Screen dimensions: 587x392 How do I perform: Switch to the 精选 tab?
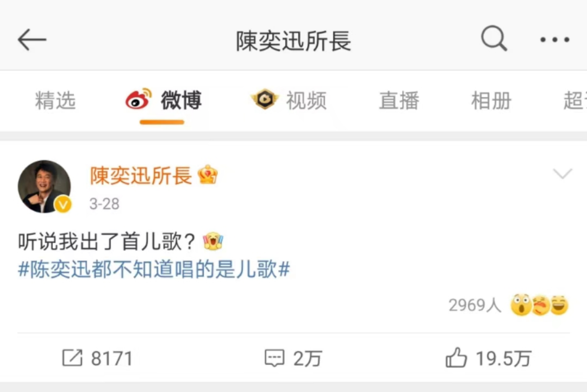[55, 101]
